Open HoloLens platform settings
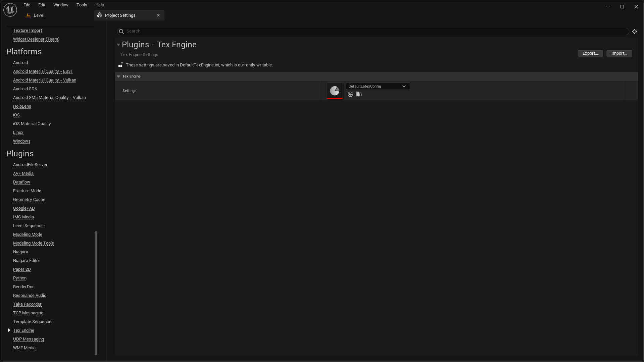Viewport: 644px width, 362px height. (x=22, y=106)
